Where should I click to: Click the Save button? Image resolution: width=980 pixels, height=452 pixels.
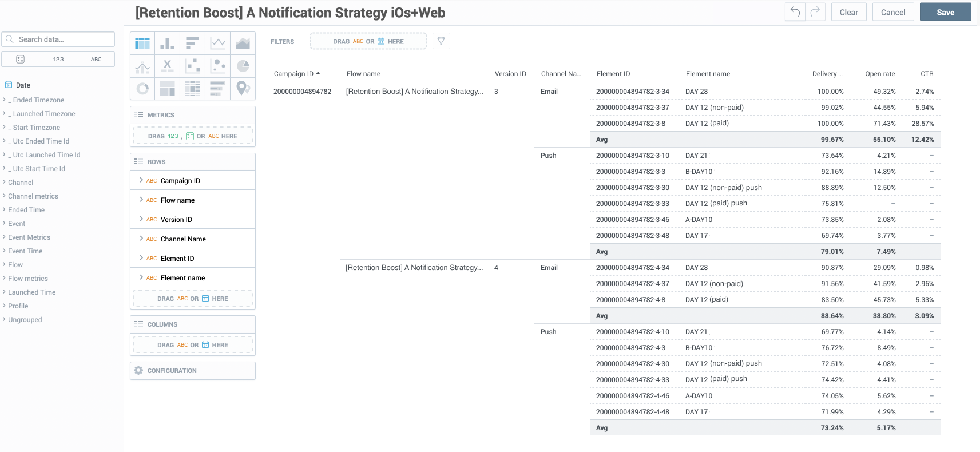(x=945, y=12)
